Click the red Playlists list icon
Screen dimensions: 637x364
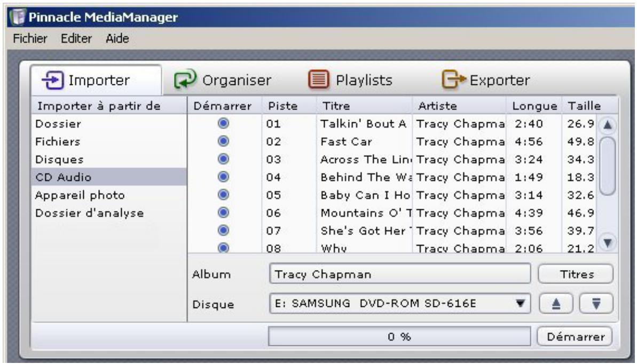tap(318, 79)
